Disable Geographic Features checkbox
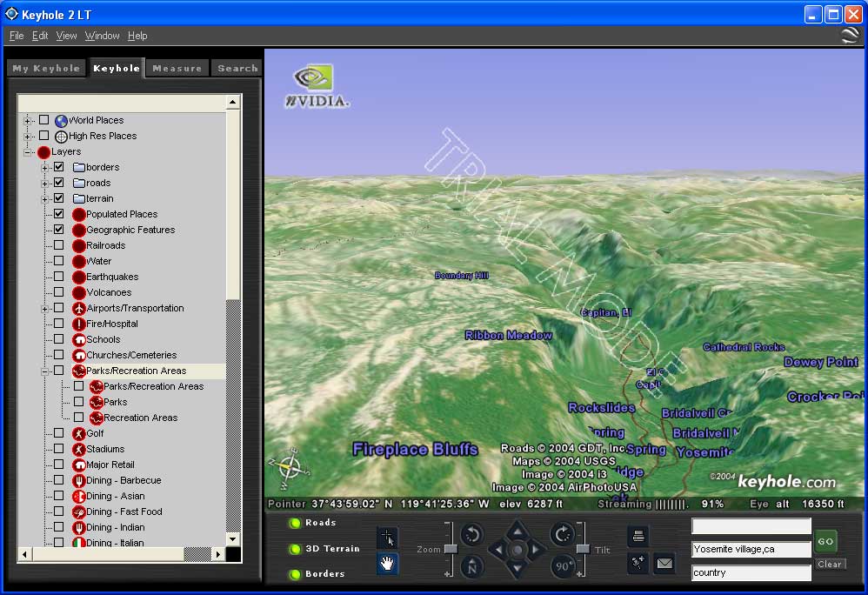 [58, 229]
